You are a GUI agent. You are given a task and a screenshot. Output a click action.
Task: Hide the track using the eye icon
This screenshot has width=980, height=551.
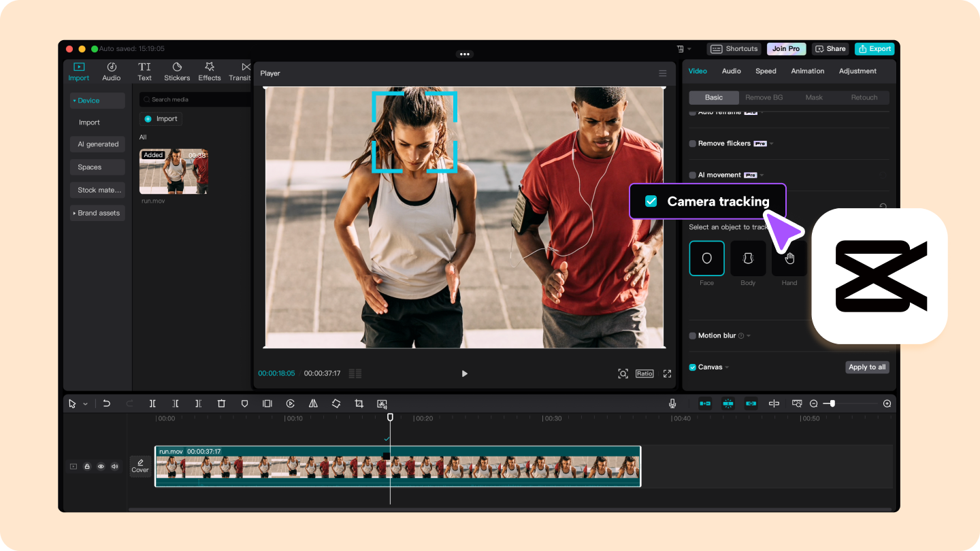pos(101,467)
